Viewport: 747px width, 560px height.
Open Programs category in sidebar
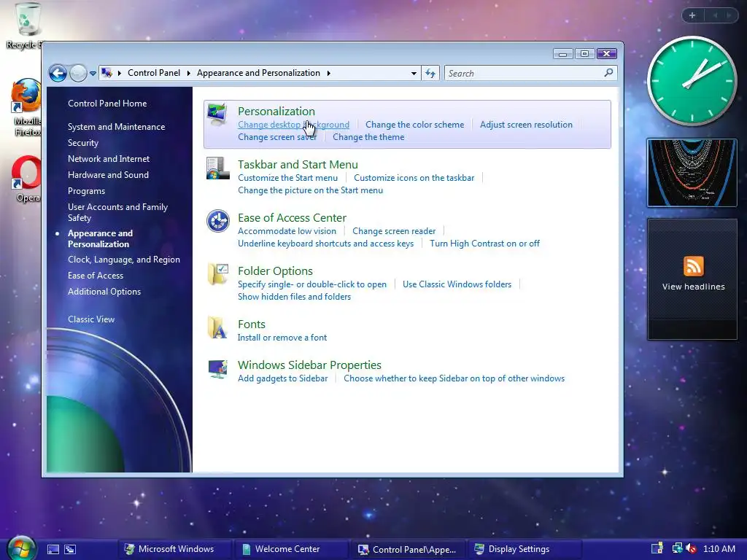(86, 191)
